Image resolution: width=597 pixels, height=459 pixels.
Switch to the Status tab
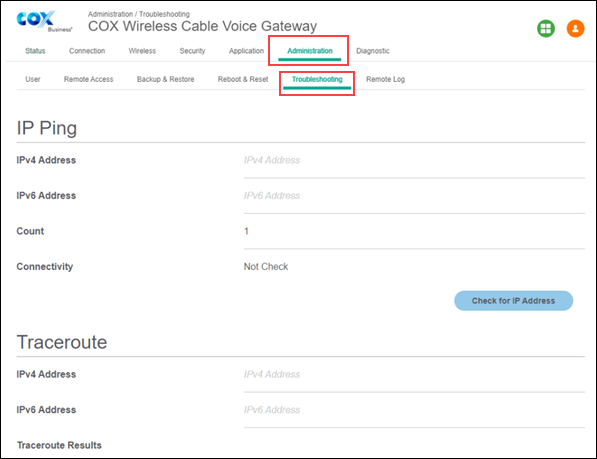point(35,51)
